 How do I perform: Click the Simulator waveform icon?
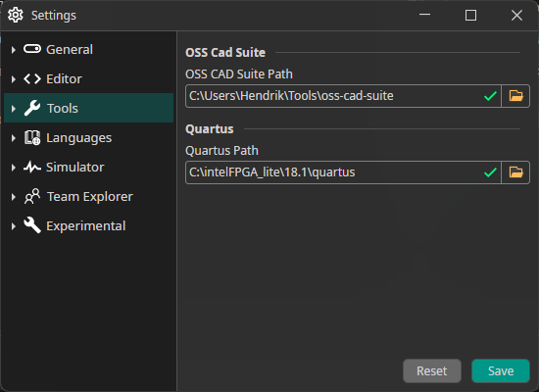tap(32, 168)
